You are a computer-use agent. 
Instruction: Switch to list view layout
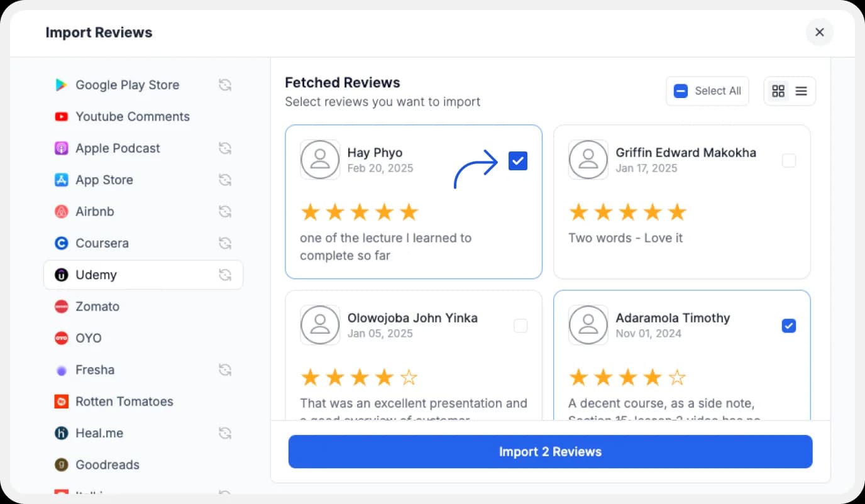pyautogui.click(x=801, y=90)
